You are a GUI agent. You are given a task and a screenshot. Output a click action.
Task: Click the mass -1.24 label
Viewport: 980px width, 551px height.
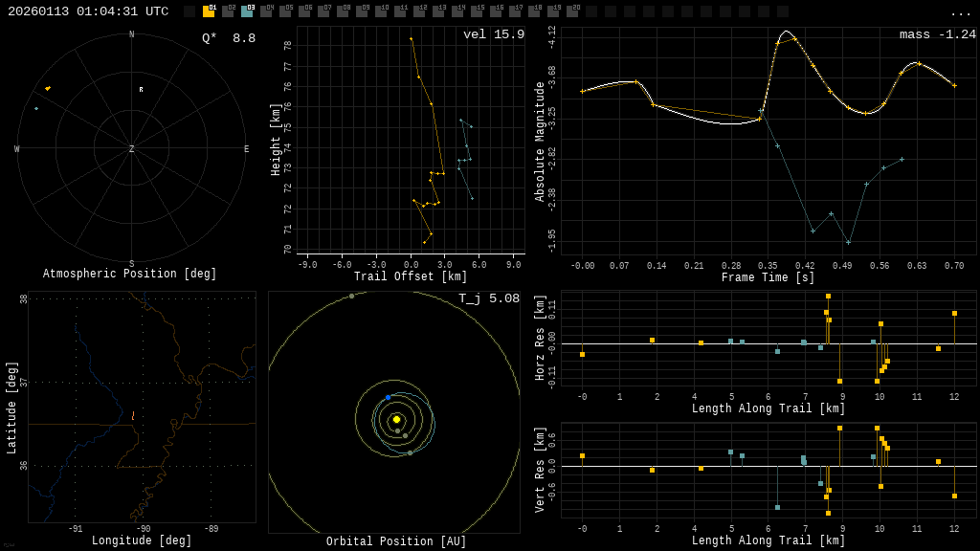pyautogui.click(x=937, y=34)
